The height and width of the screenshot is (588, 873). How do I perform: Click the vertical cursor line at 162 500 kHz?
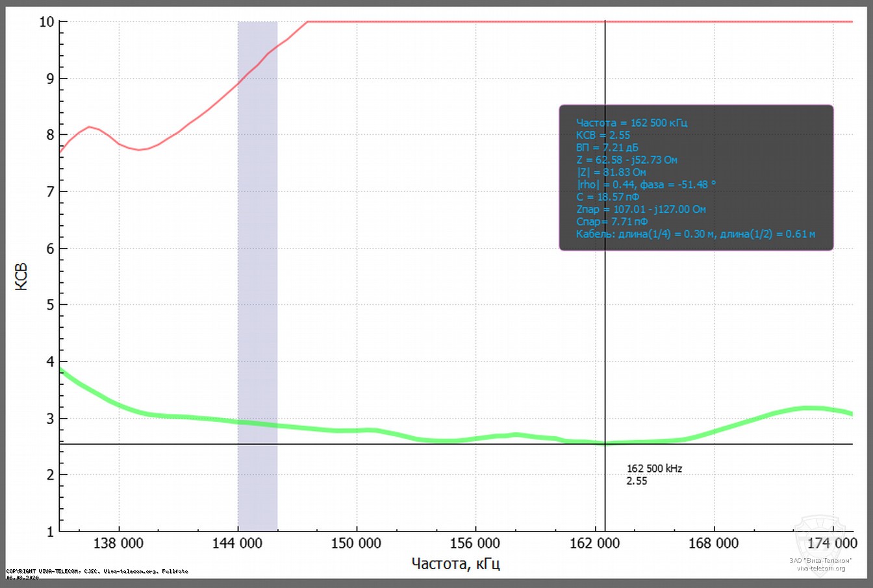(x=605, y=325)
